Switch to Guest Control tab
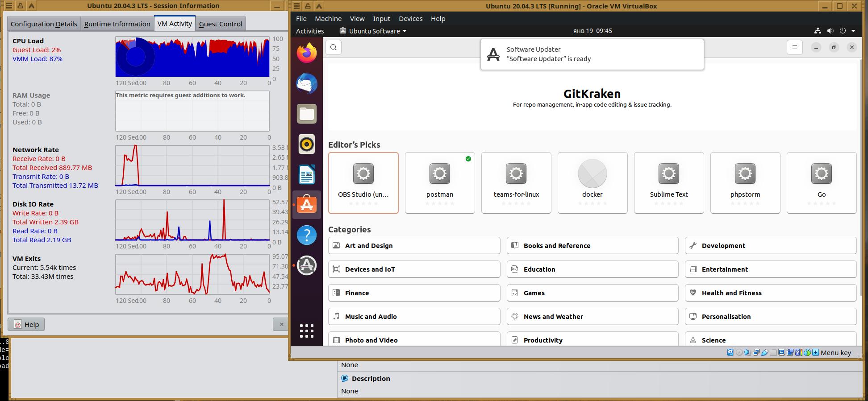868x401 pixels. coord(221,24)
